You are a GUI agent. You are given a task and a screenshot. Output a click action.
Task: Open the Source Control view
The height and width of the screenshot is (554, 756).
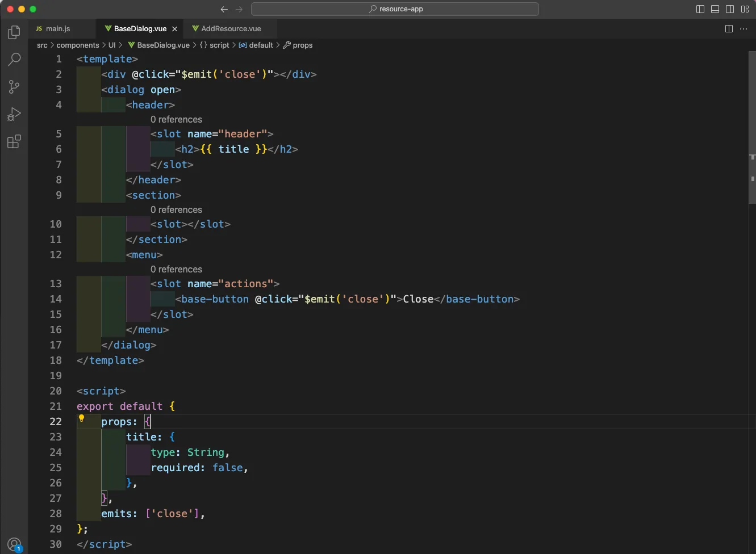point(14,87)
